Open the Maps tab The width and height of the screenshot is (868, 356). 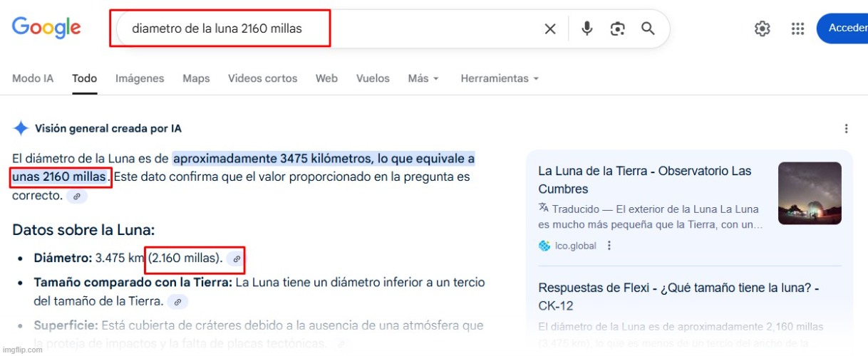click(x=196, y=78)
